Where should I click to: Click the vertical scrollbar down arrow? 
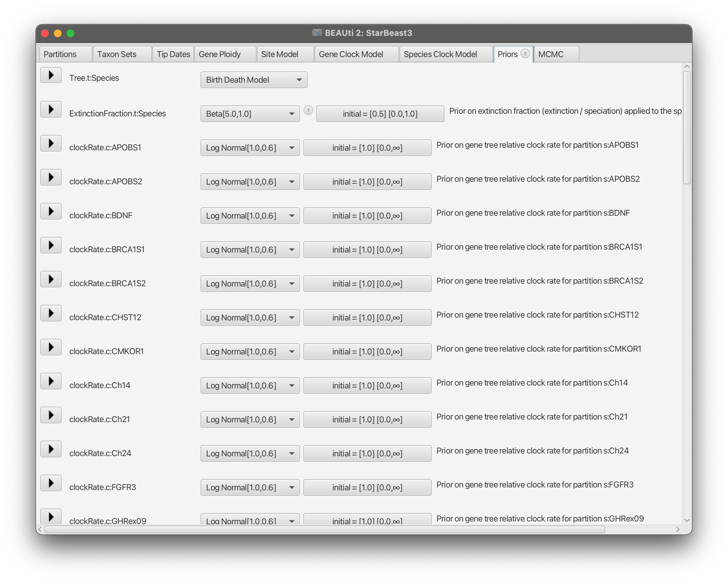686,520
